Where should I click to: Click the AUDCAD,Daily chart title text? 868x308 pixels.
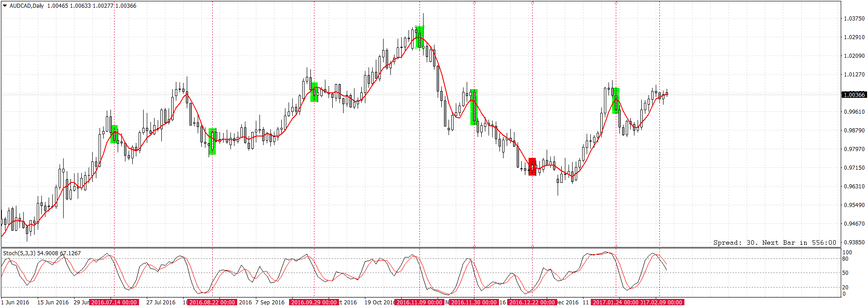[x=27, y=6]
